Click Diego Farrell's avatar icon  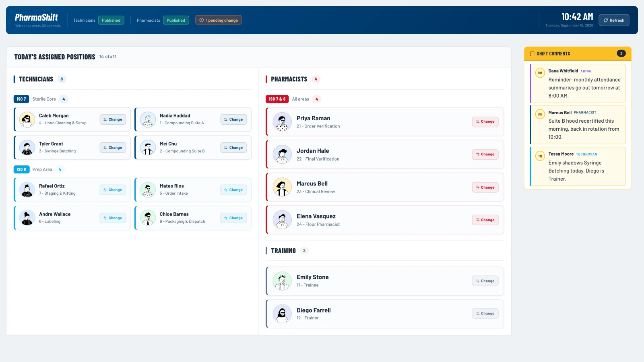coord(282,314)
